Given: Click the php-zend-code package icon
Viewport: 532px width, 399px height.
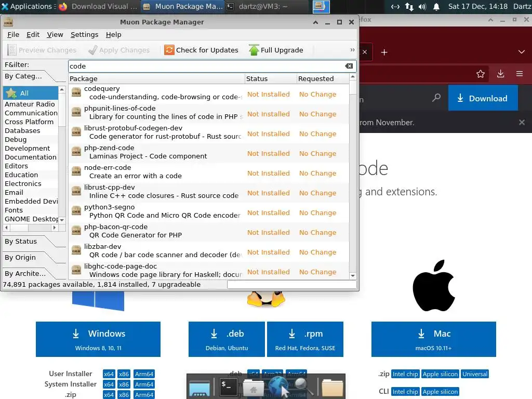Looking at the screenshot, I should pos(76,151).
